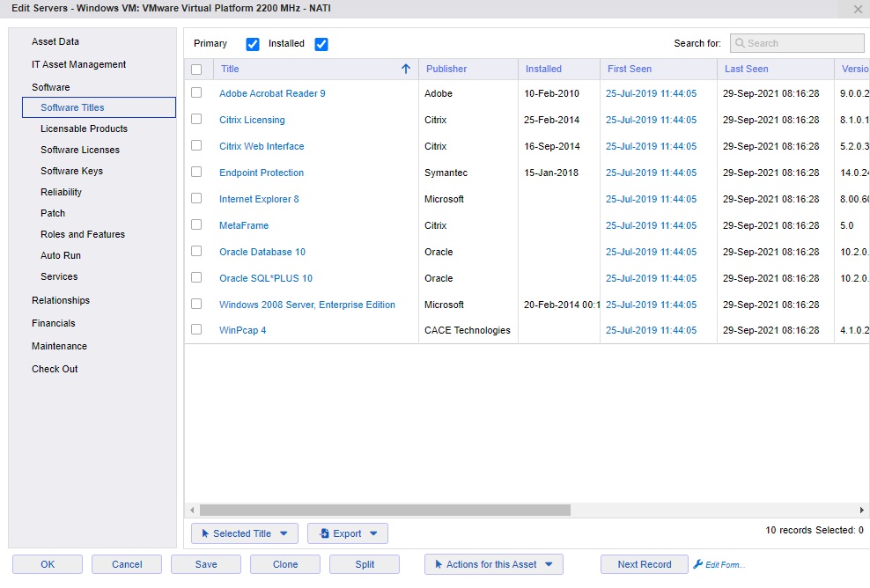This screenshot has height=588, width=870.
Task: Open the Adobe Acrobat Reader 9 title link
Action: pyautogui.click(x=272, y=93)
